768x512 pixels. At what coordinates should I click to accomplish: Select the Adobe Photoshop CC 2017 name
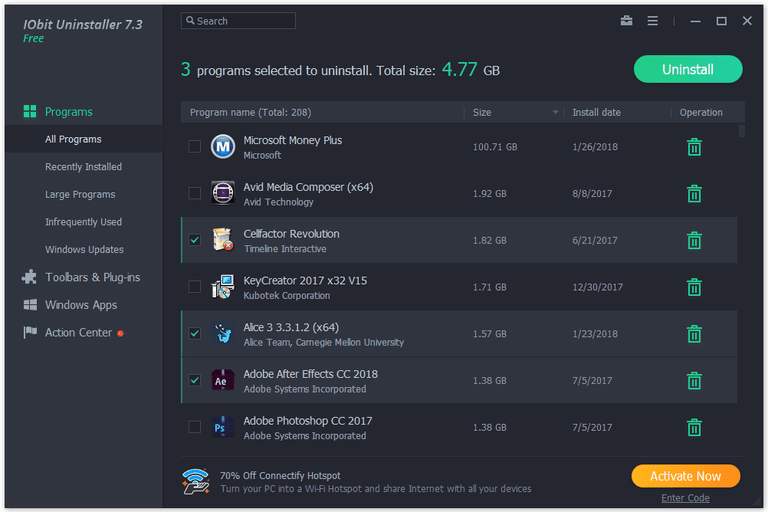308,421
